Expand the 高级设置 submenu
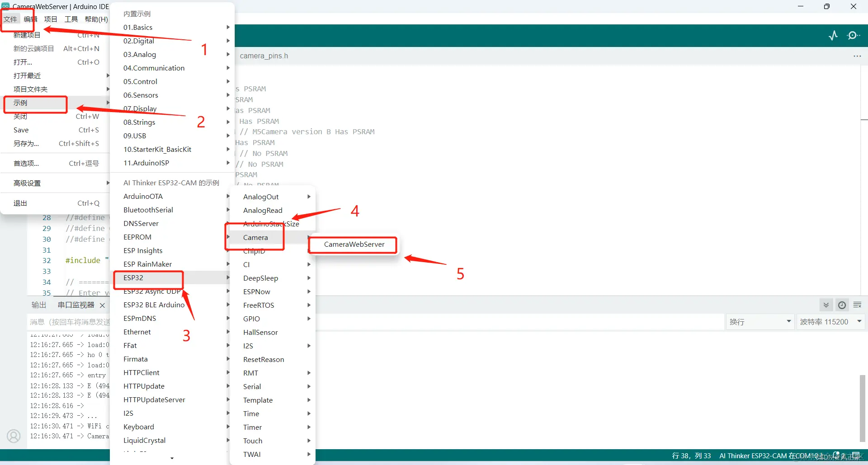Screen dimensions: 868x465 click(56, 183)
